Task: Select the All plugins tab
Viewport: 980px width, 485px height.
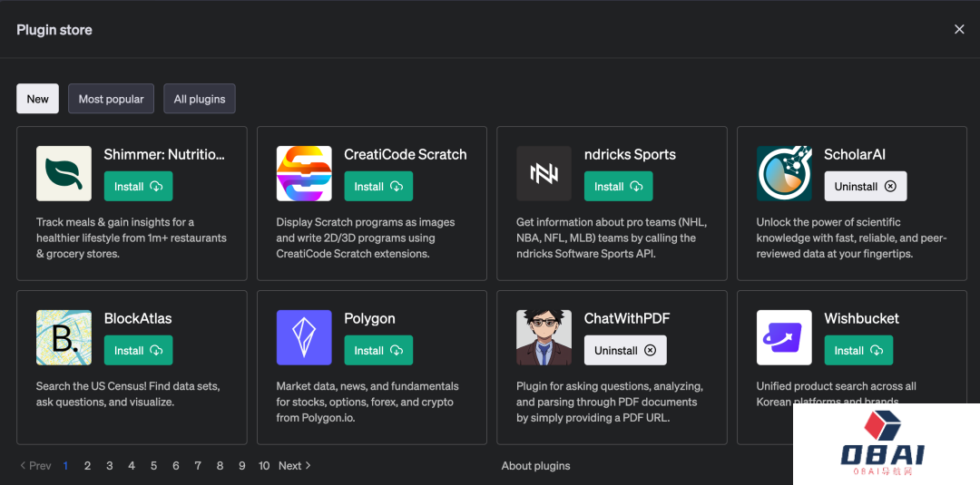Action: point(200,99)
